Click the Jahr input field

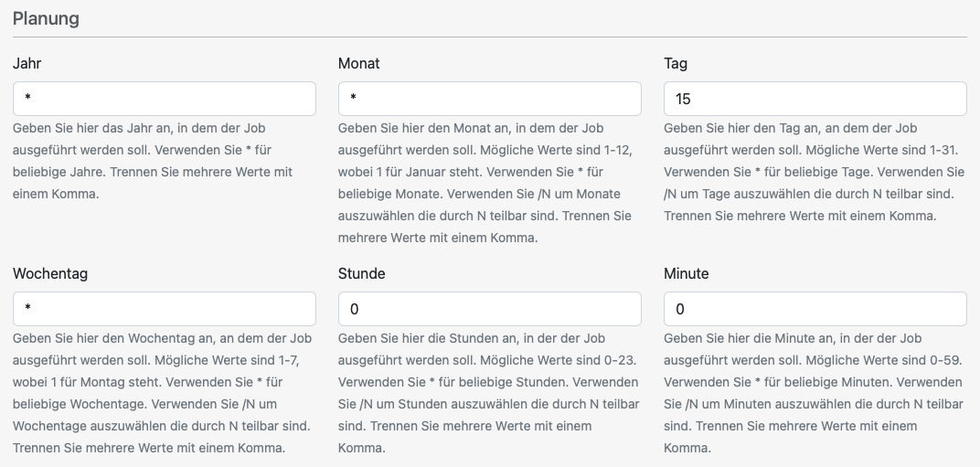pos(165,99)
